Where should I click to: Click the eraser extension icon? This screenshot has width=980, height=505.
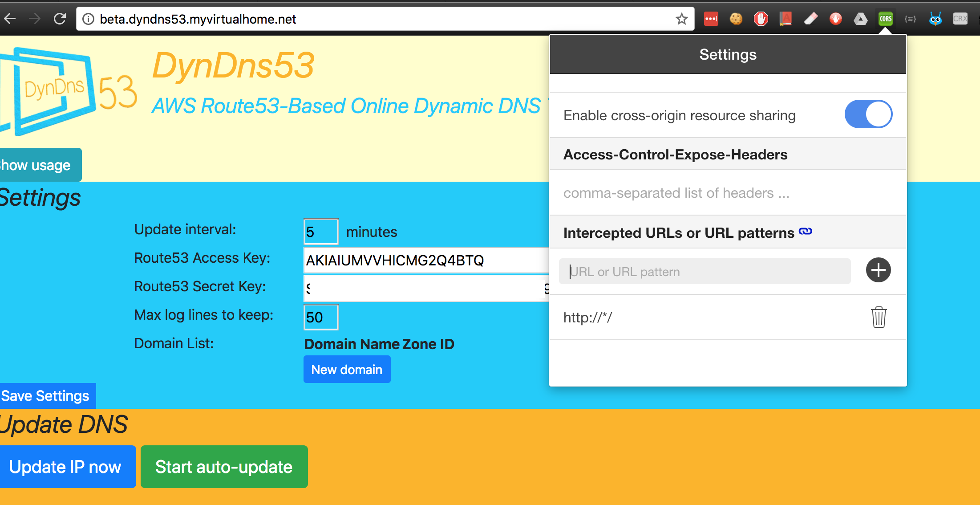point(810,19)
